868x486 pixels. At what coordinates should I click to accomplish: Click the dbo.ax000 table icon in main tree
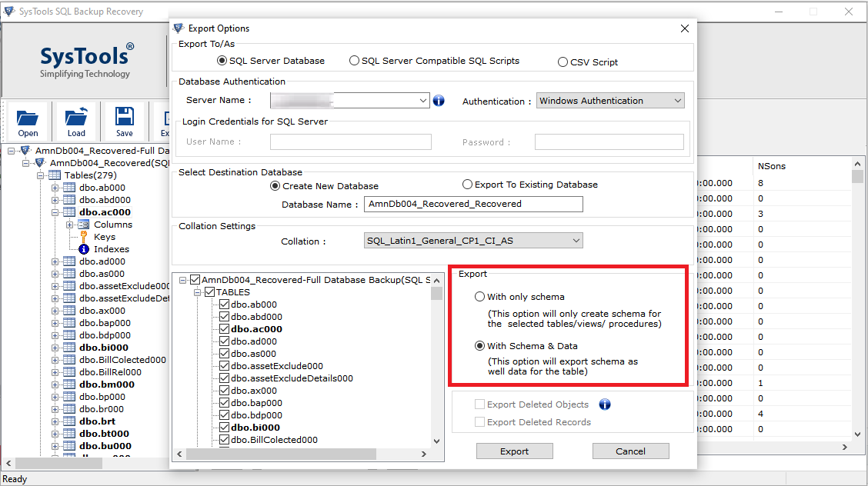69,311
